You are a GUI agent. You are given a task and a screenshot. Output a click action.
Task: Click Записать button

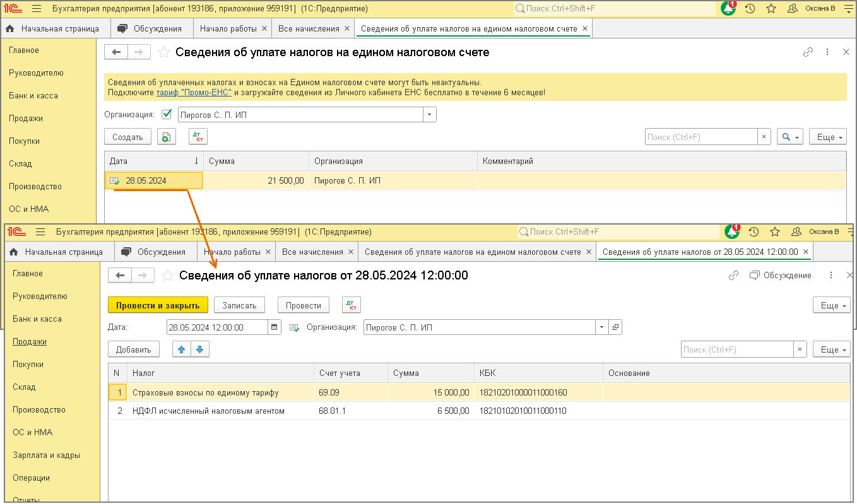point(239,305)
